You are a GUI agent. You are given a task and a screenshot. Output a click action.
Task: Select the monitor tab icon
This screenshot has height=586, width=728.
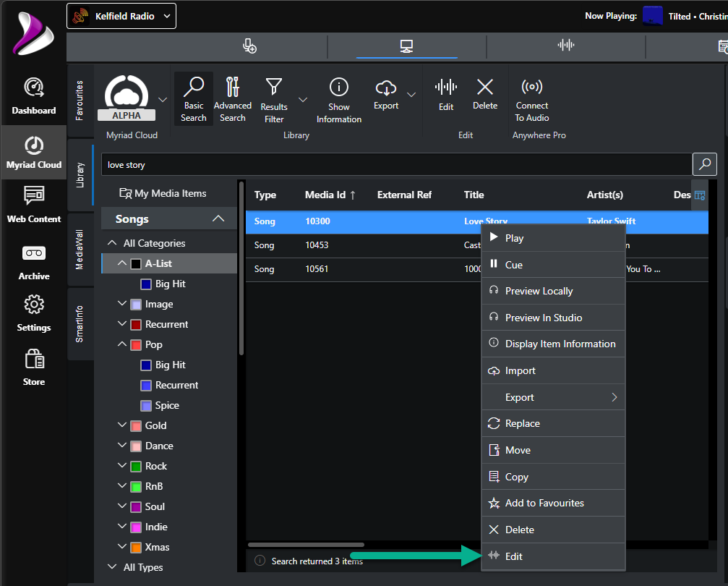[407, 46]
